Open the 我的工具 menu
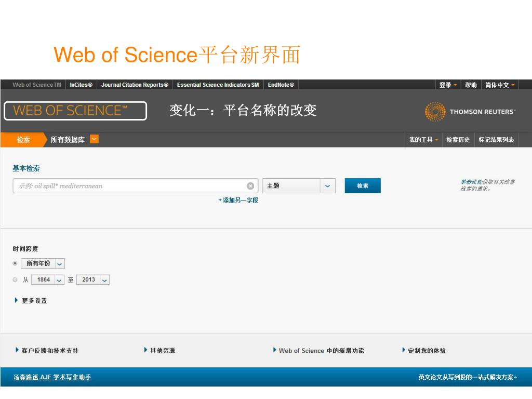Image resolution: width=532 pixels, height=399 pixels. [x=423, y=139]
